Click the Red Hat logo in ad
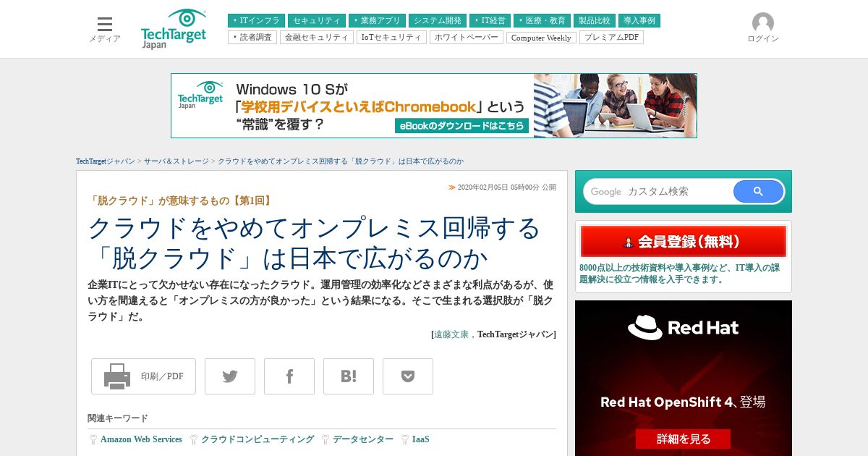This screenshot has width=868, height=456. 683,328
